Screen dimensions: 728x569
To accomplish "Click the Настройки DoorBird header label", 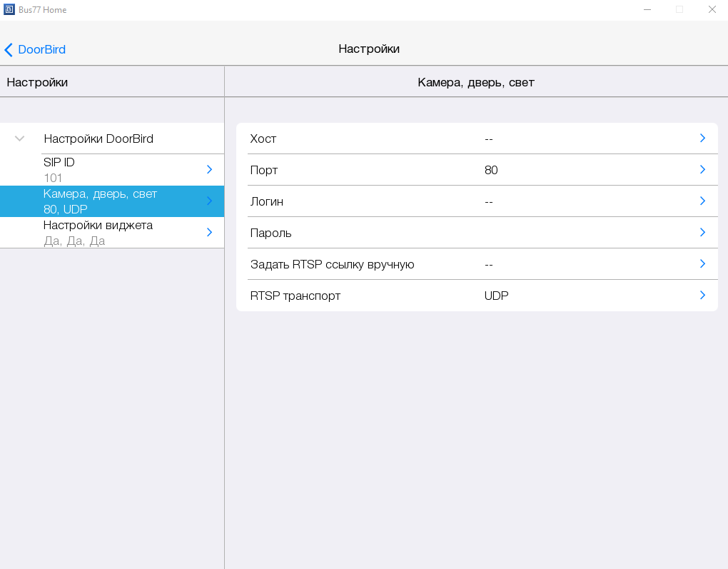I will [98, 139].
